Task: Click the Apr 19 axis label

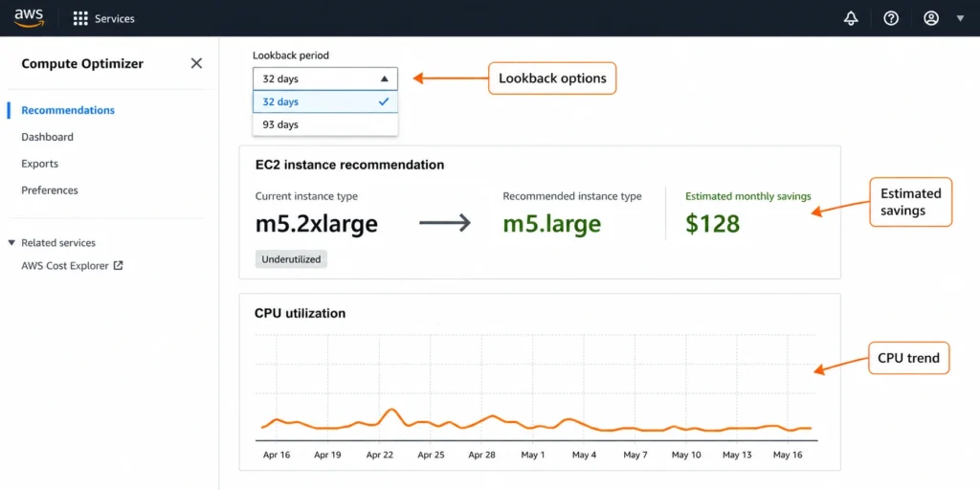Action: point(327,455)
